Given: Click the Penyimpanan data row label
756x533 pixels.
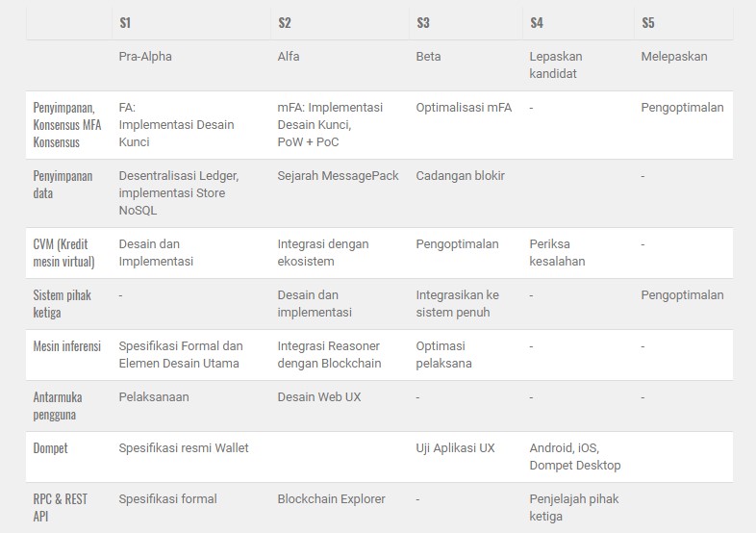Looking at the screenshot, I should [63, 185].
